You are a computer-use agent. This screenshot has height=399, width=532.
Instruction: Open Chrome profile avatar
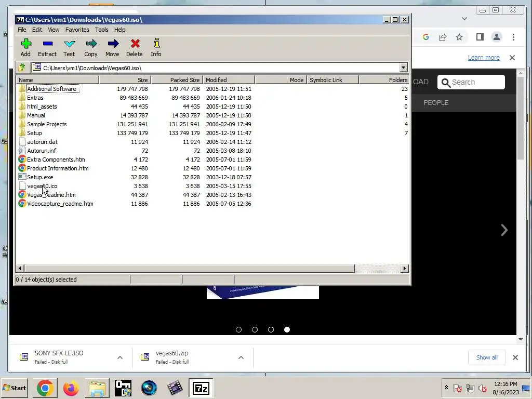(496, 37)
